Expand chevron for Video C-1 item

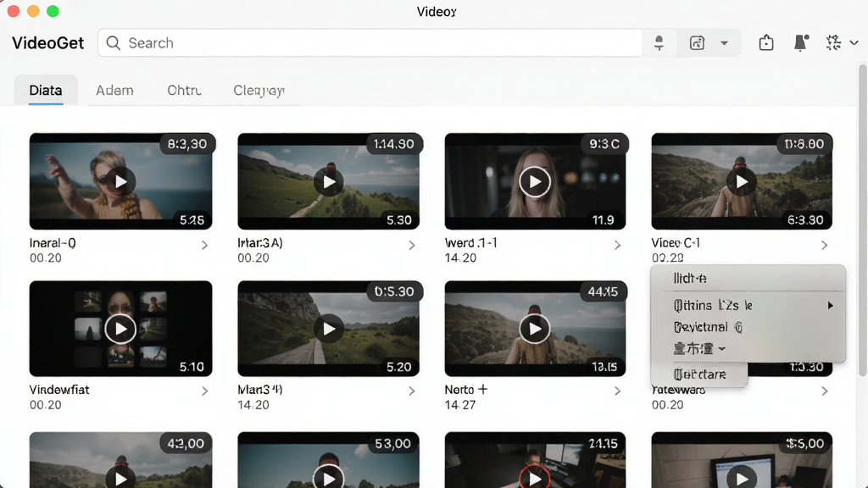pos(824,245)
